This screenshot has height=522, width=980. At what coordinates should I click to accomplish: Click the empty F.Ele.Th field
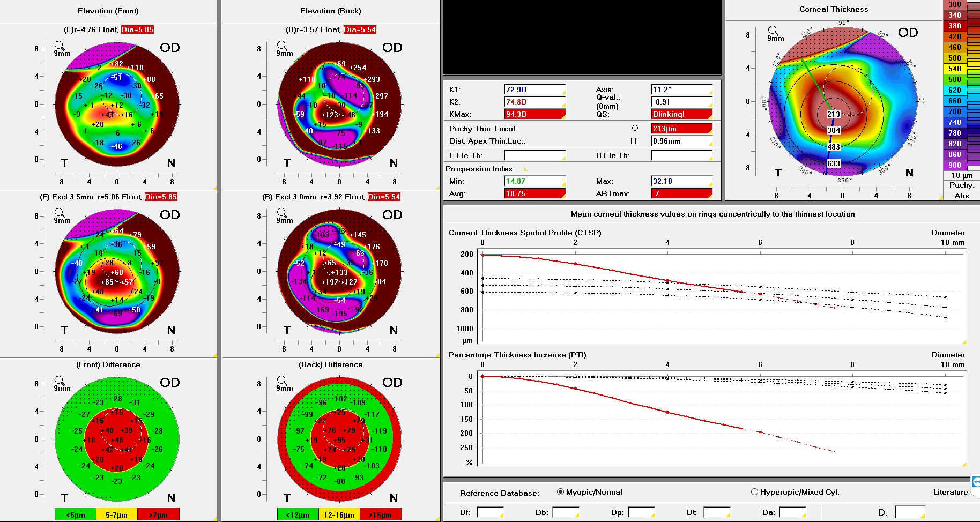535,155
